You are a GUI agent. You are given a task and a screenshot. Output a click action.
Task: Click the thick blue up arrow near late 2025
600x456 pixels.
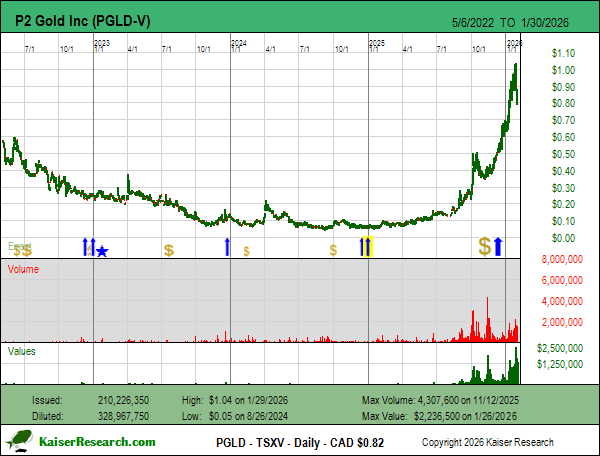click(498, 247)
